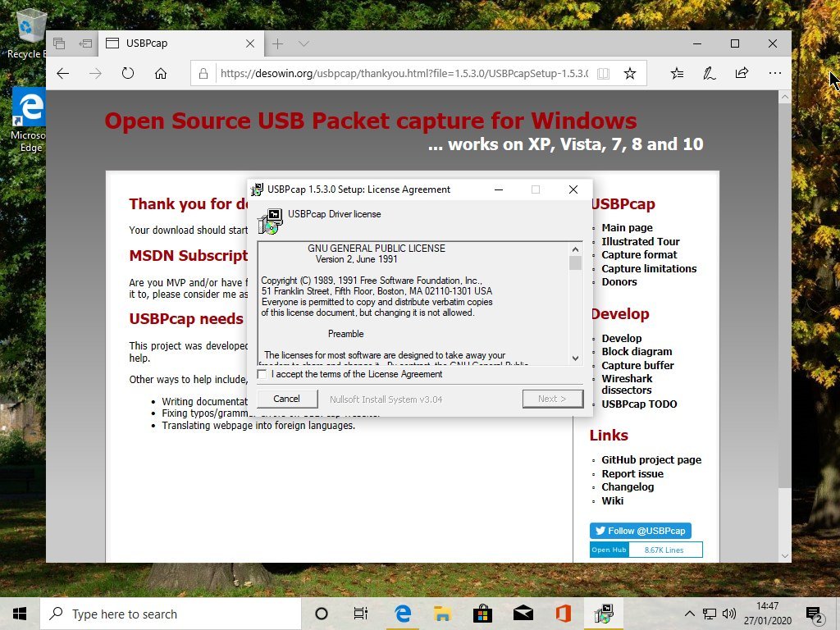Screen dimensions: 840x630
Task: Open Microsoft Store from taskbar
Action: click(x=482, y=614)
